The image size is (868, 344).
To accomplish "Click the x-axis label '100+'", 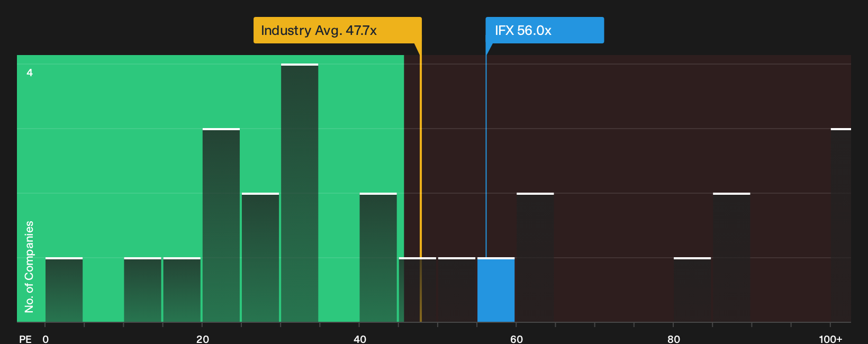I will (x=830, y=339).
